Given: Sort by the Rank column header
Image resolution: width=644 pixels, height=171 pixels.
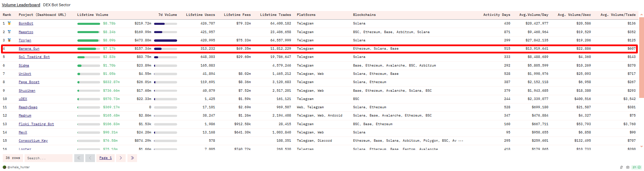Looking at the screenshot, I should [7, 15].
